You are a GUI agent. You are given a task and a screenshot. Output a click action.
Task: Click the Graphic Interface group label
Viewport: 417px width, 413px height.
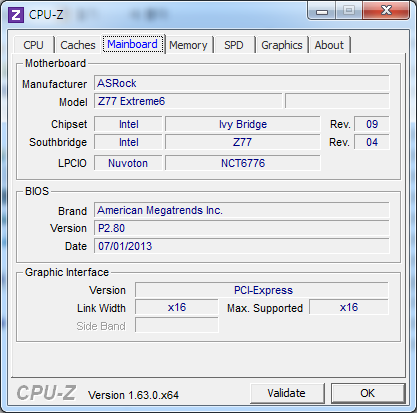[x=67, y=272]
